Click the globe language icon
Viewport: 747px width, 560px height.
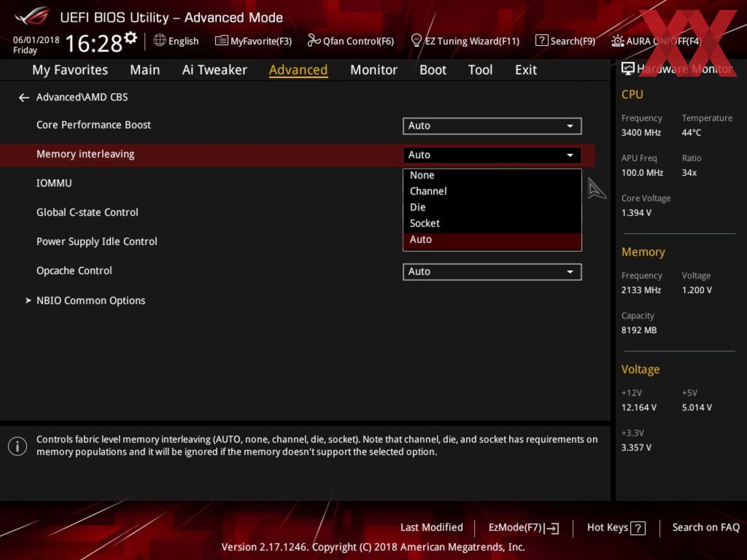(x=159, y=40)
